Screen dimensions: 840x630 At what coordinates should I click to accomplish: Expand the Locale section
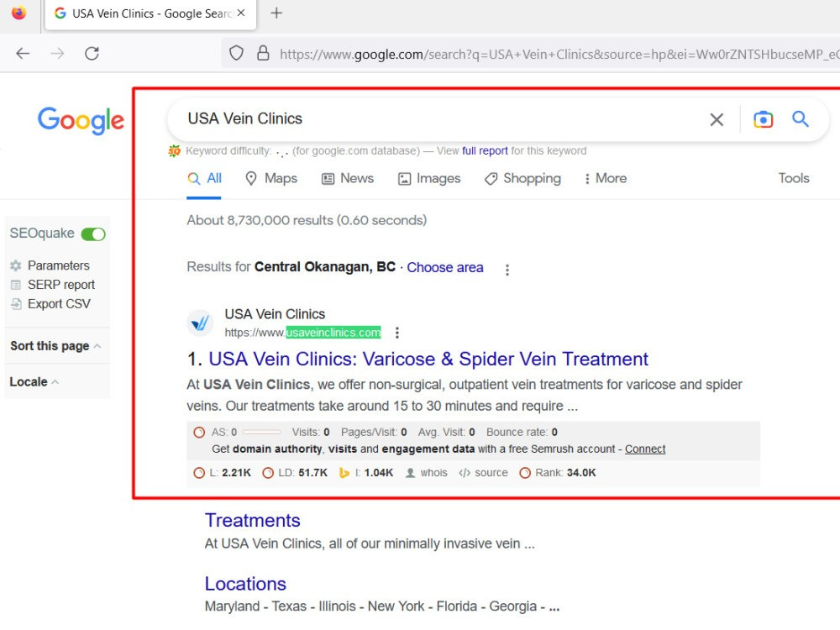click(34, 382)
